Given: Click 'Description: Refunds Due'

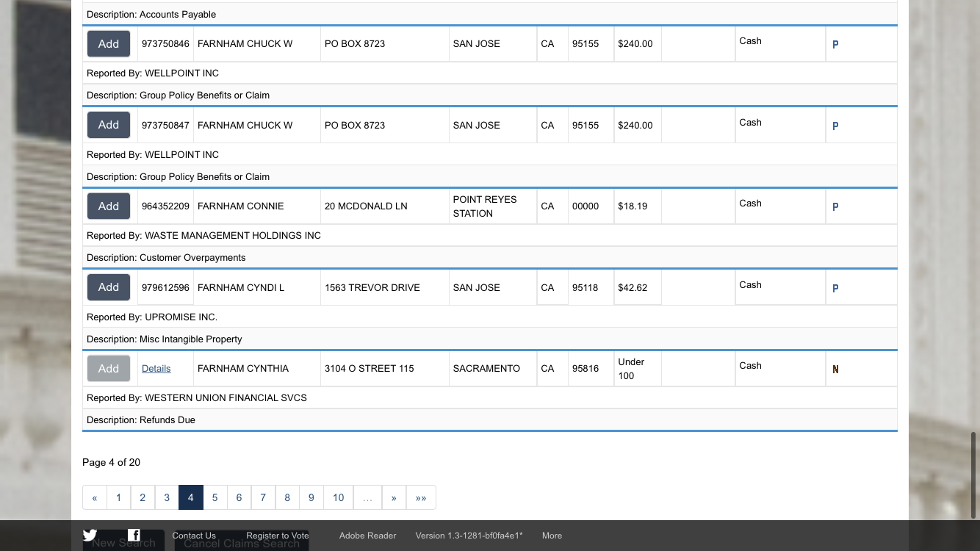Looking at the screenshot, I should click(x=141, y=420).
